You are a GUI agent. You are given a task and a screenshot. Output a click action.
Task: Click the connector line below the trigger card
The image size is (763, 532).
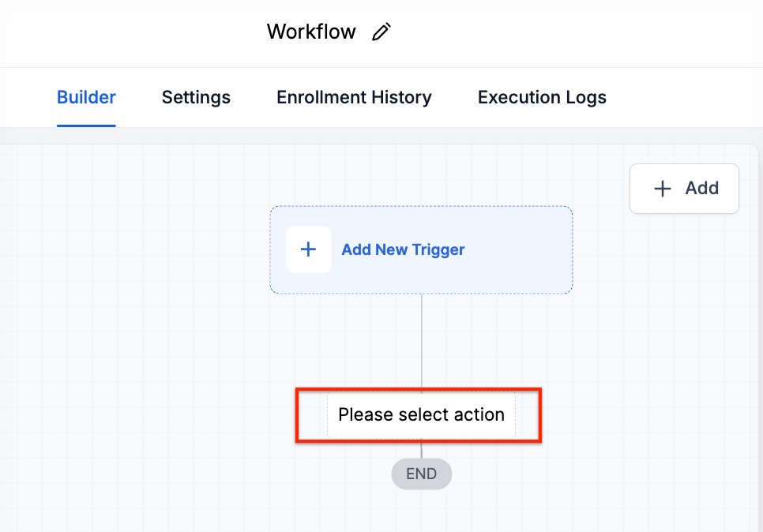point(422,341)
